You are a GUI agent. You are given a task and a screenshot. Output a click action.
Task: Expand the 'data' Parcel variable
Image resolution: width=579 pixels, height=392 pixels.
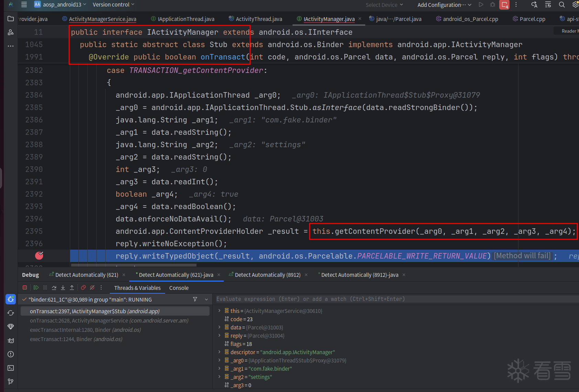tap(219, 327)
